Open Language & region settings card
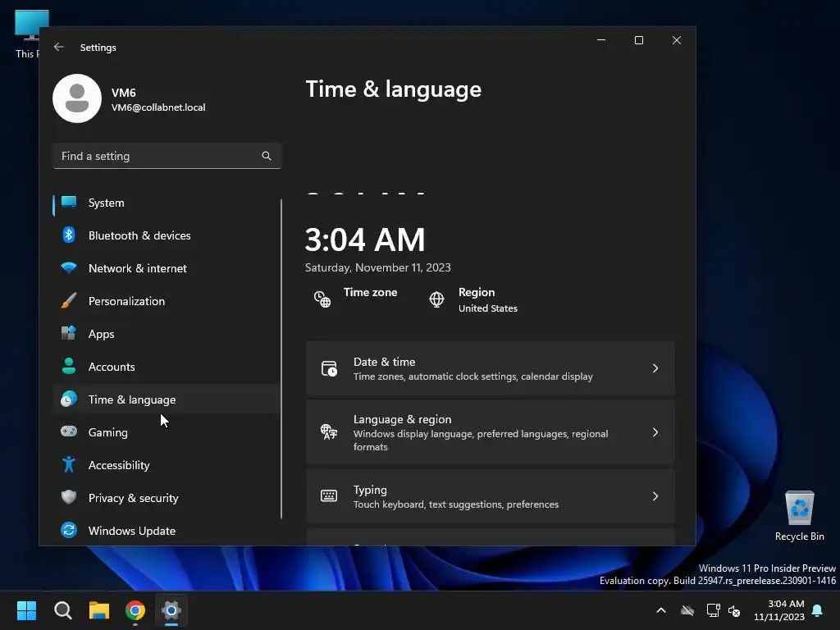Viewport: 840px width, 630px height. point(491,432)
